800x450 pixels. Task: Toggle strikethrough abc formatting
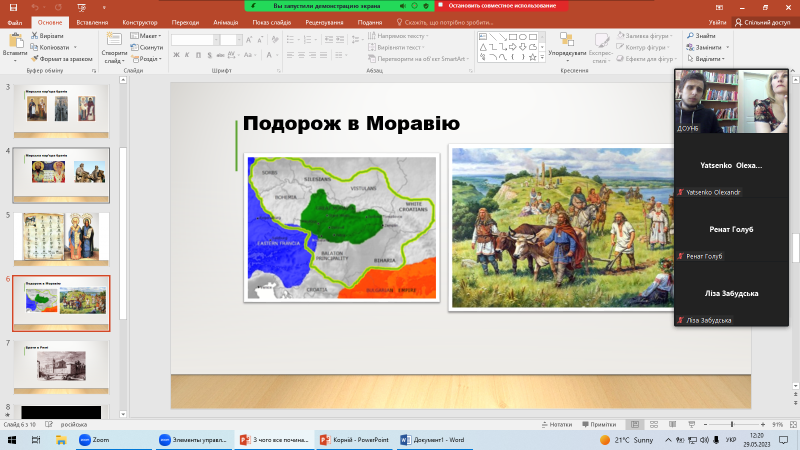(220, 55)
